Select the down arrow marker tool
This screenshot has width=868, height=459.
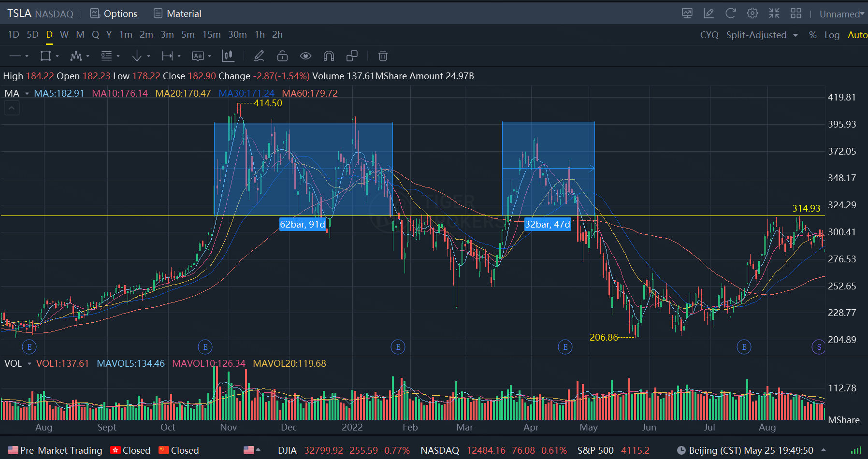pyautogui.click(x=137, y=56)
